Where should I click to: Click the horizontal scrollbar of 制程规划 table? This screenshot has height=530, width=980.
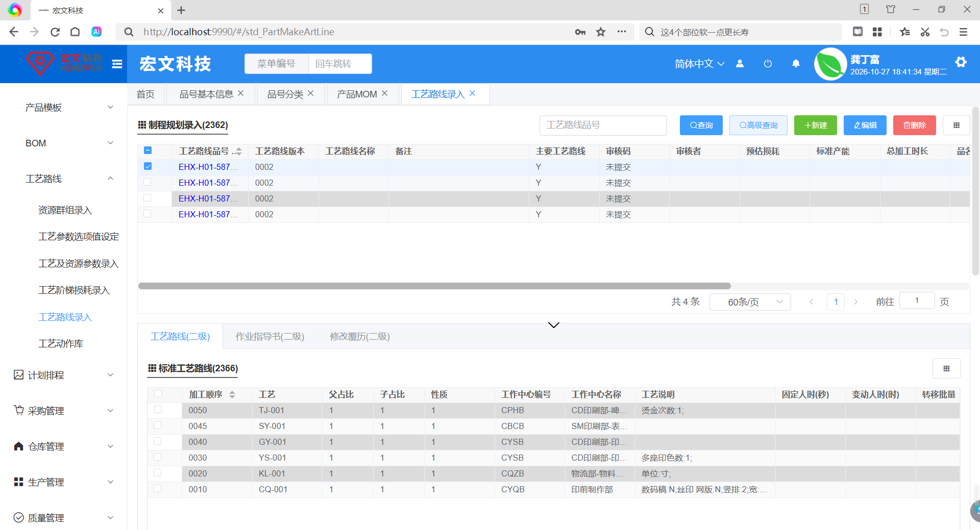tap(434, 286)
